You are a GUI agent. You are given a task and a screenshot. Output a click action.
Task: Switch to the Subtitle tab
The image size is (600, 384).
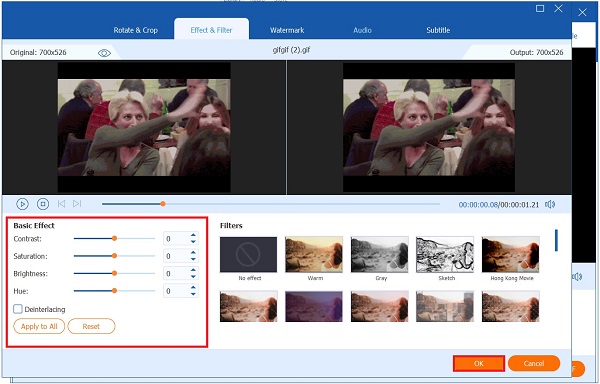pos(438,30)
